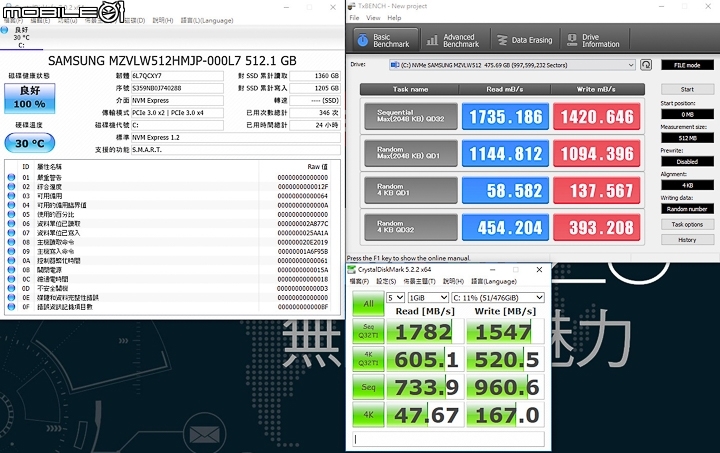Image resolution: width=720 pixels, height=453 pixels.
Task: Open the test count dropdown showing 5
Action: (395, 297)
